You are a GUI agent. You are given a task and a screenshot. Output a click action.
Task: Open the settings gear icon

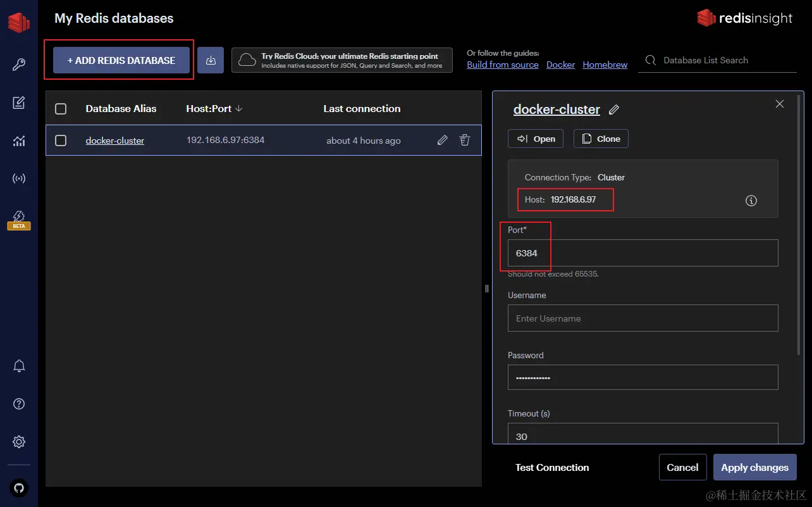pyautogui.click(x=19, y=442)
